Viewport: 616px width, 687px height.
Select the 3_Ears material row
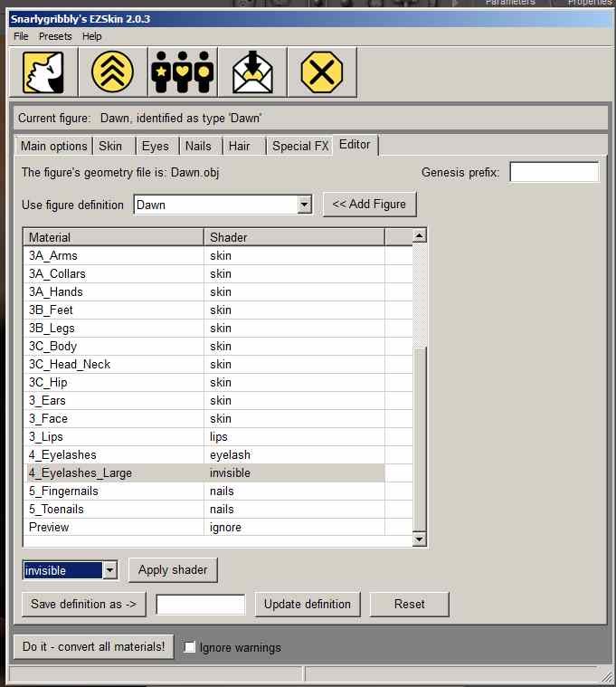(x=218, y=401)
